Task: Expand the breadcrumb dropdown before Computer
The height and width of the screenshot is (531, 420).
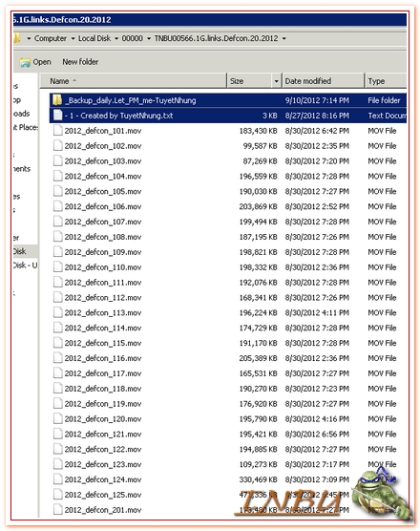Action: (x=29, y=38)
